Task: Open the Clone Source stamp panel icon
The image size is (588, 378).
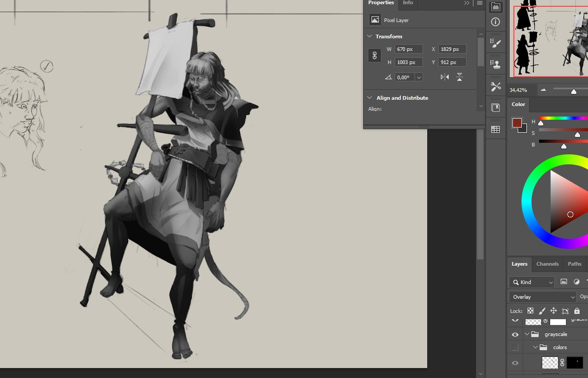Action: click(495, 64)
